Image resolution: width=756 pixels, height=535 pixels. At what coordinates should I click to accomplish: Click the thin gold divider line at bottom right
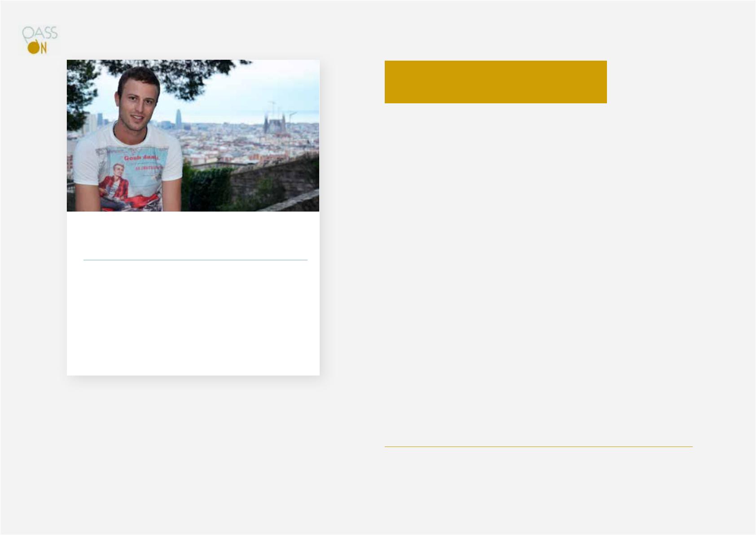(x=539, y=447)
